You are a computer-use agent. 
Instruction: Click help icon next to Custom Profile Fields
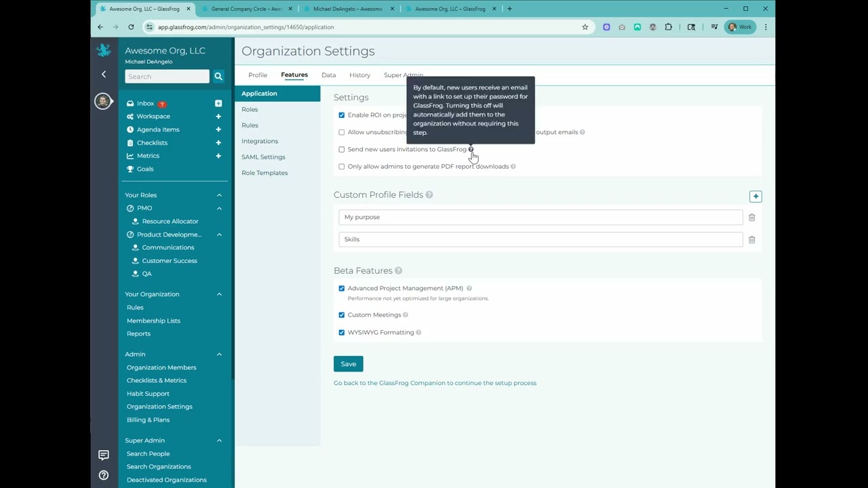[x=429, y=195]
